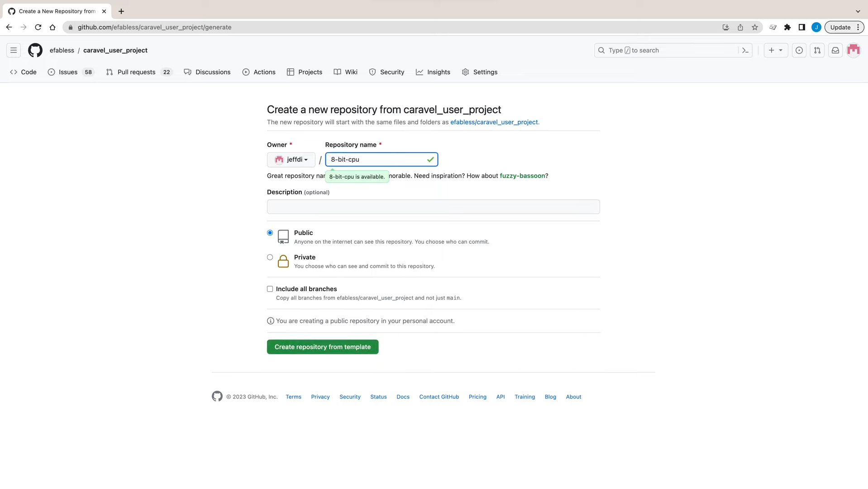
Task: Open the Pull requests icon in header
Action: pyautogui.click(x=817, y=50)
